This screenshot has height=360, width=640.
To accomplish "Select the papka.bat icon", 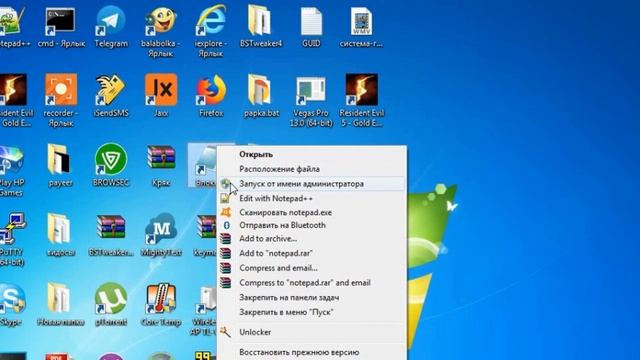I will point(261,90).
